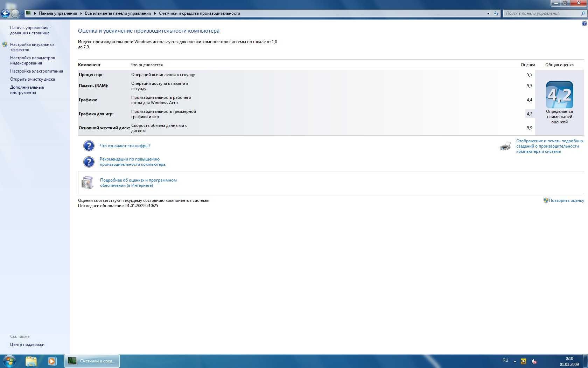Show hidden tray icons arrow
Screen dimensions: 588x368
click(515, 361)
